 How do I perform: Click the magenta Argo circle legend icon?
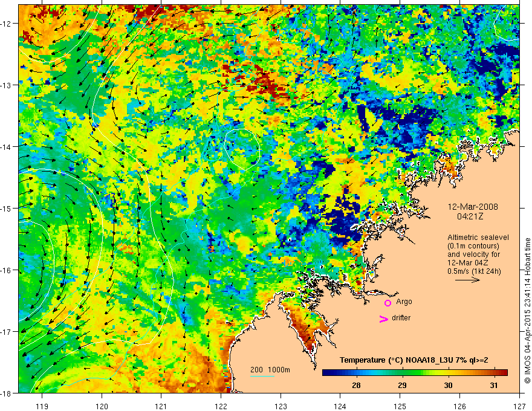388,303
